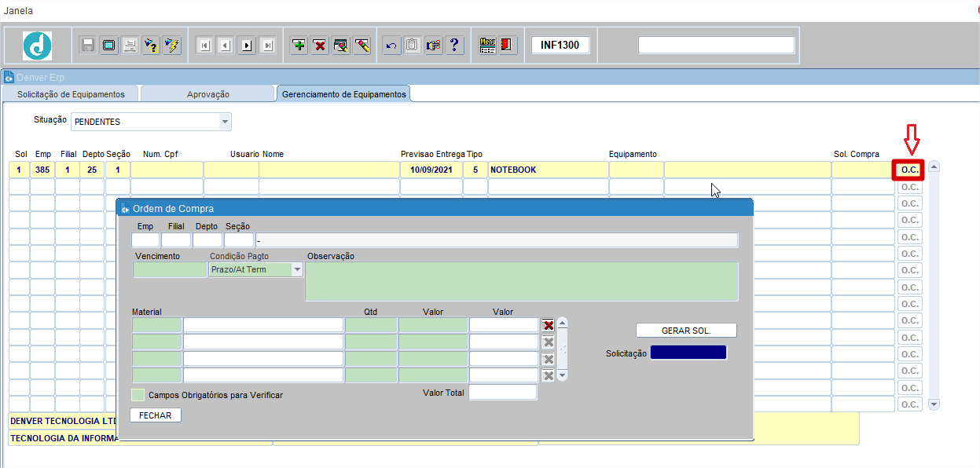Viewport: 980px width, 468px height.
Task: Select the Gerenciamento de Equipamentos tab
Action: tap(344, 94)
